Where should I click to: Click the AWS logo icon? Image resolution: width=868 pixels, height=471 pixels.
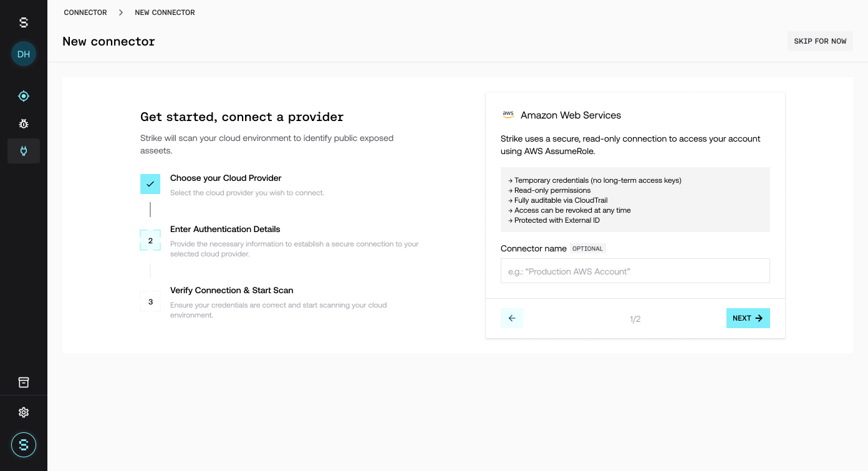508,115
